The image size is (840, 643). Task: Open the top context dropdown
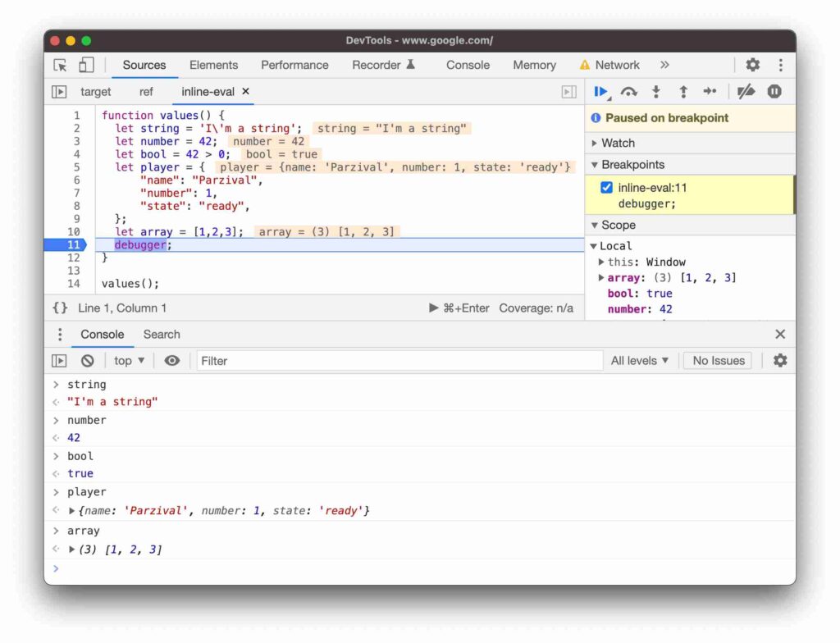(129, 361)
